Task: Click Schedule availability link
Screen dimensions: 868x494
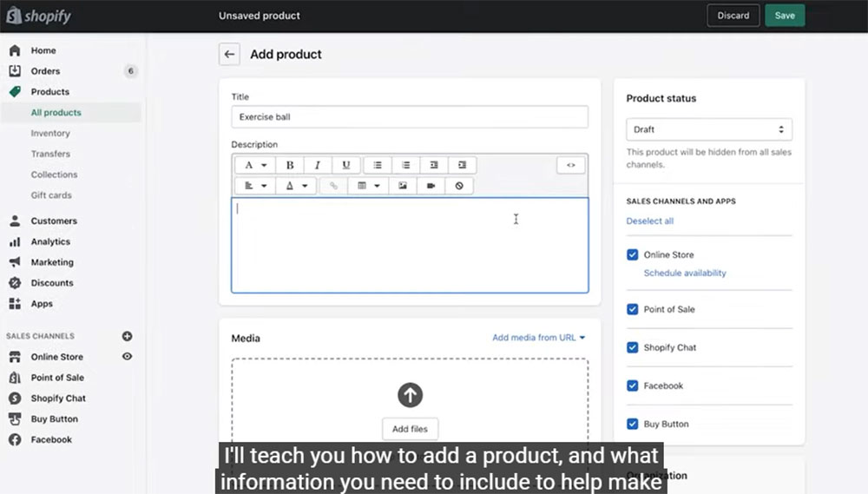Action: coord(685,273)
